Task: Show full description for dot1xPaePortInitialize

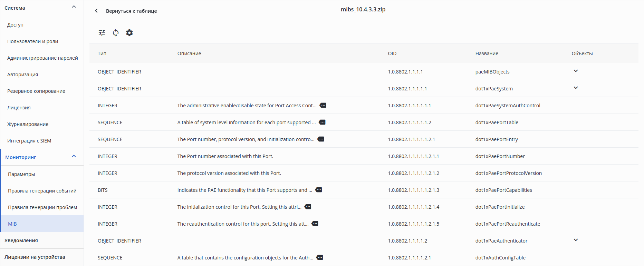Action: click(308, 207)
